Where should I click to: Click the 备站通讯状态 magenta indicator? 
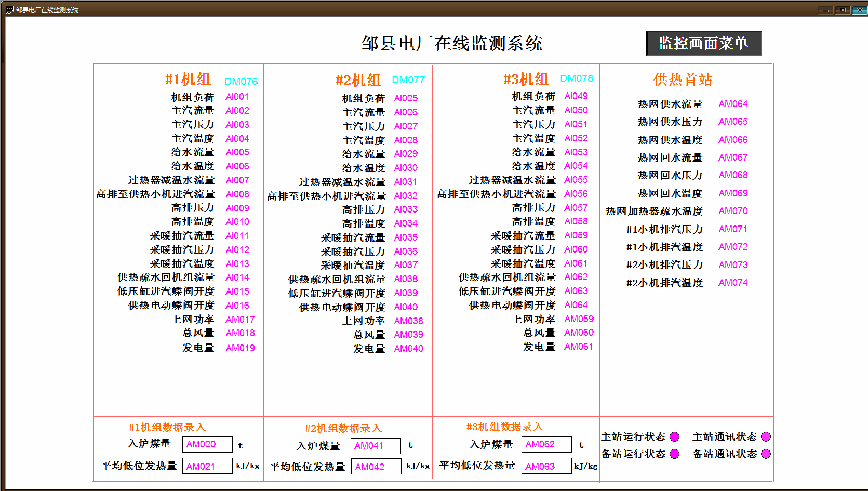[x=766, y=454]
